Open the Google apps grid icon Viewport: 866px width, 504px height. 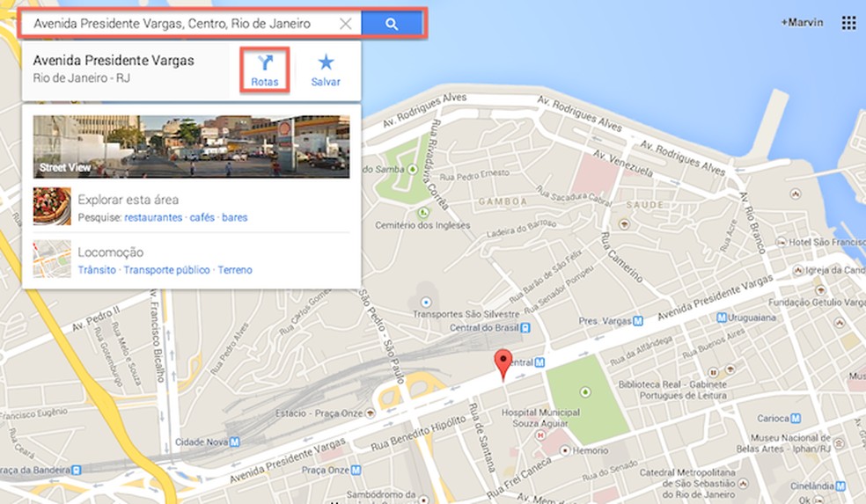(x=848, y=23)
